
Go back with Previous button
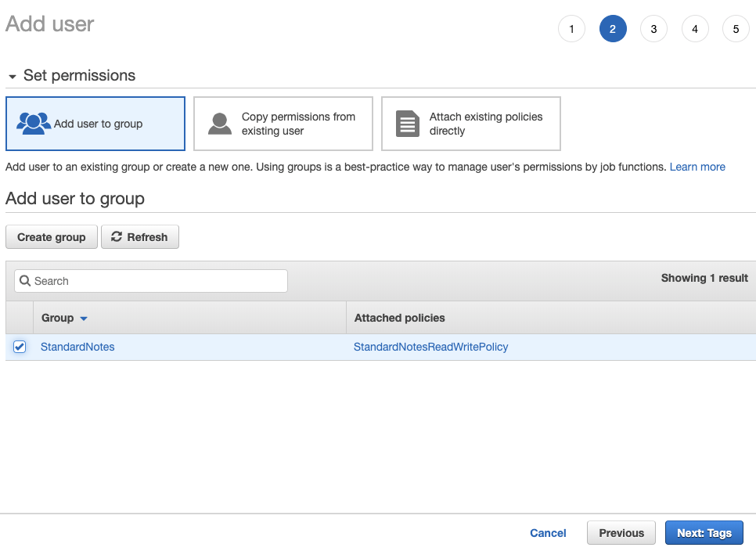621,533
